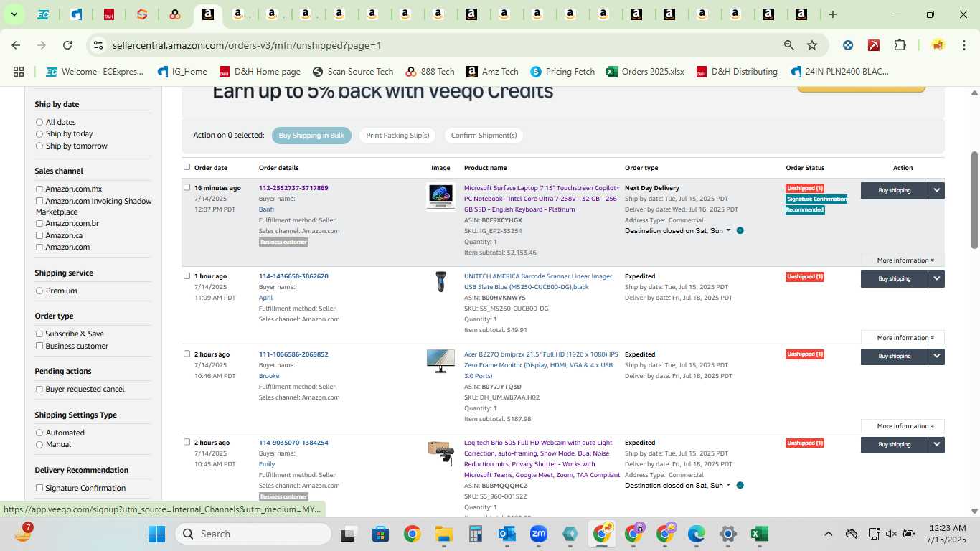Click the info icon beside Banfi order destination
Viewport: 980px width, 551px height.
tap(740, 231)
